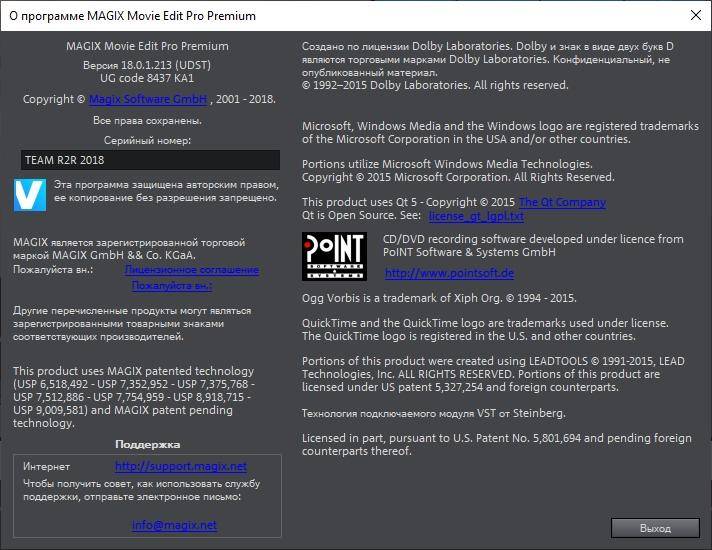712x550 pixels.
Task: Click the info@magix.net email link
Action: [x=174, y=525]
